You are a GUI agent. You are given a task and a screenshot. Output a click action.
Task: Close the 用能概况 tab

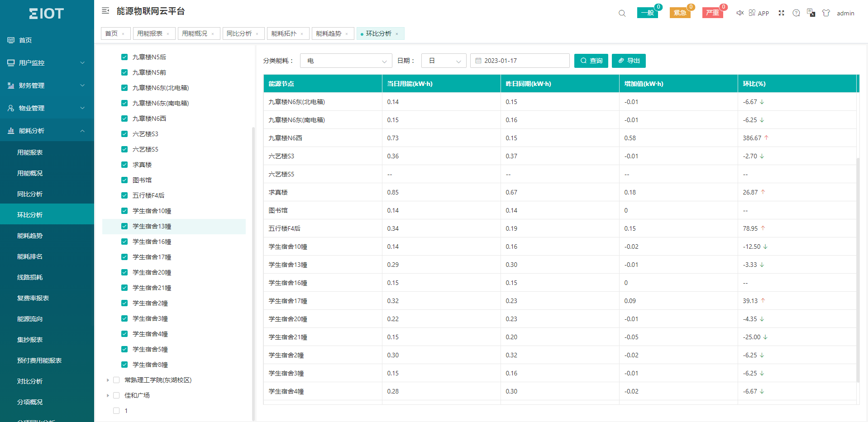coord(213,34)
